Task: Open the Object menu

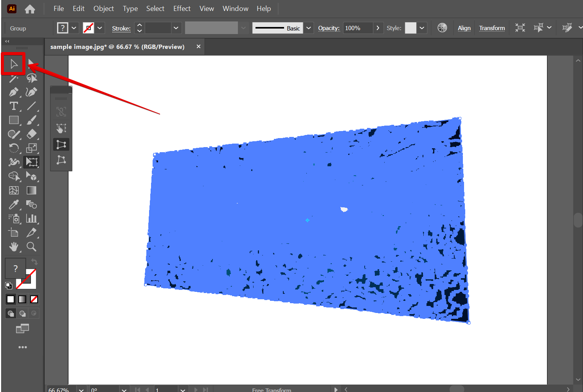Action: tap(103, 9)
